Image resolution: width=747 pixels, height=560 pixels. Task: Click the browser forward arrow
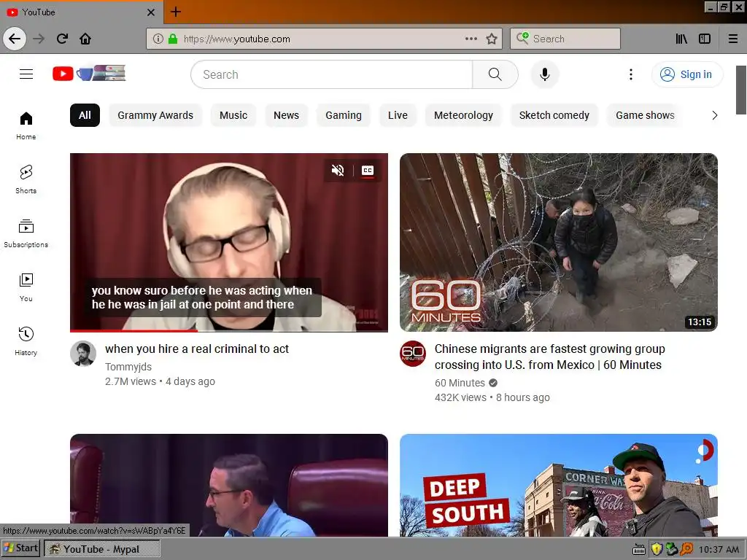pos(39,39)
